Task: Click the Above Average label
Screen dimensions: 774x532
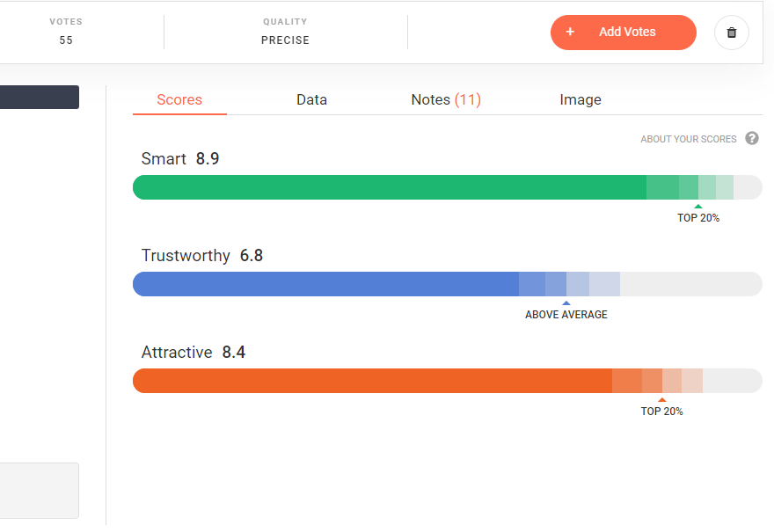Action: [566, 315]
